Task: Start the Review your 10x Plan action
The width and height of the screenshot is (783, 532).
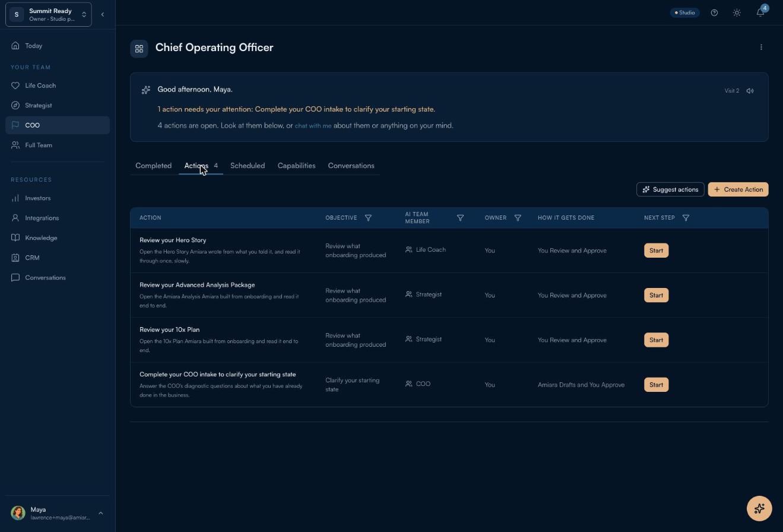Action: 656,340
